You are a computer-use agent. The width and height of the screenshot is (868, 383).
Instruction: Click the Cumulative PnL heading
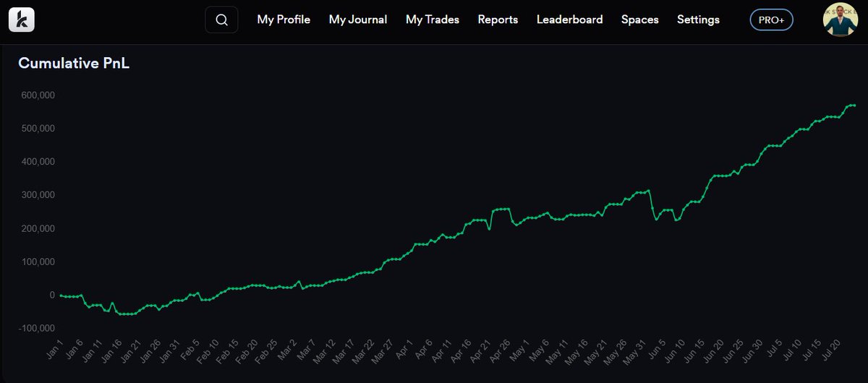point(74,64)
